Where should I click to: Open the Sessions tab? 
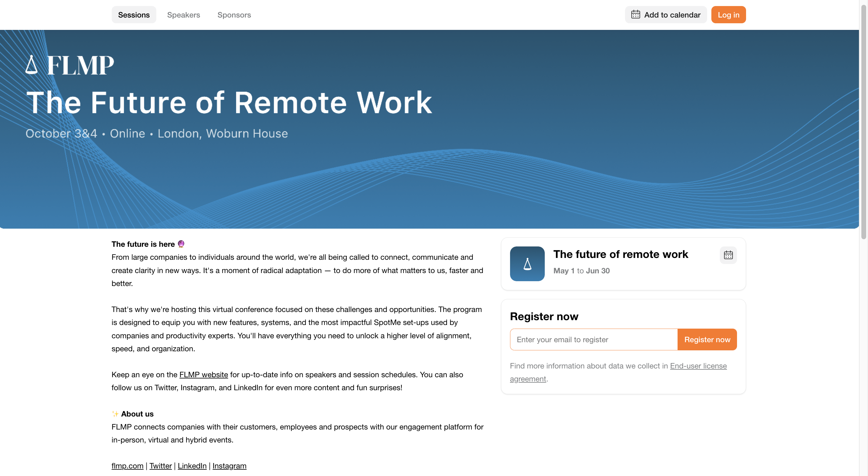[x=134, y=15]
